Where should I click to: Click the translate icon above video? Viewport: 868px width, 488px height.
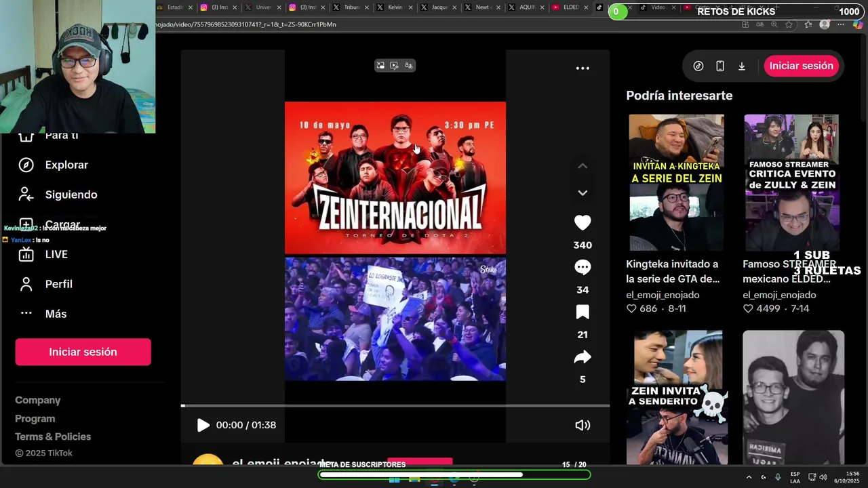[x=408, y=66]
